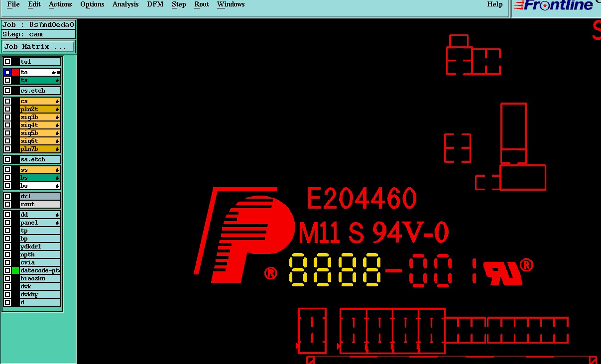The width and height of the screenshot is (601, 364).
Task: Click the hand icon on the sig4t layer row
Action: [57, 125]
